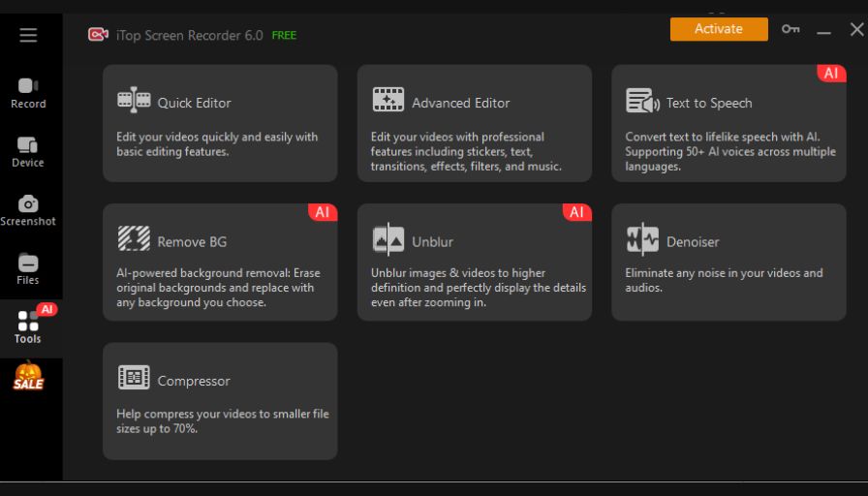
Task: Click 'AI-powered background removal' description
Action: coord(218,288)
